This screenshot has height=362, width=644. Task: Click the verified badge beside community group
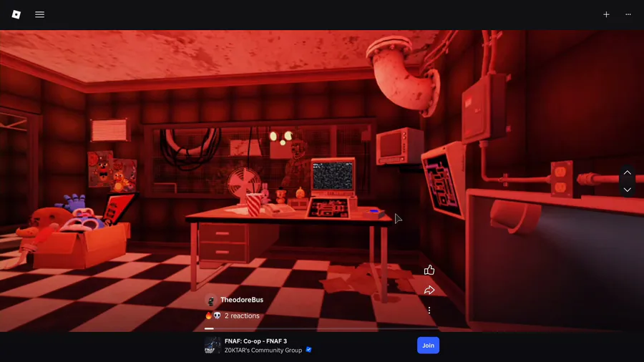308,350
